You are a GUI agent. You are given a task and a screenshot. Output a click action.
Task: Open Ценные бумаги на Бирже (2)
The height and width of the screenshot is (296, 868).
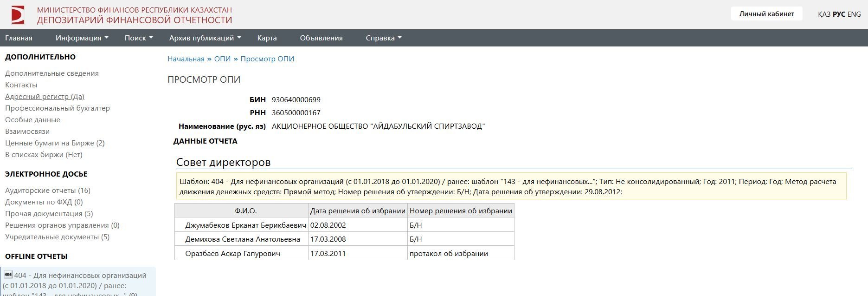click(55, 143)
